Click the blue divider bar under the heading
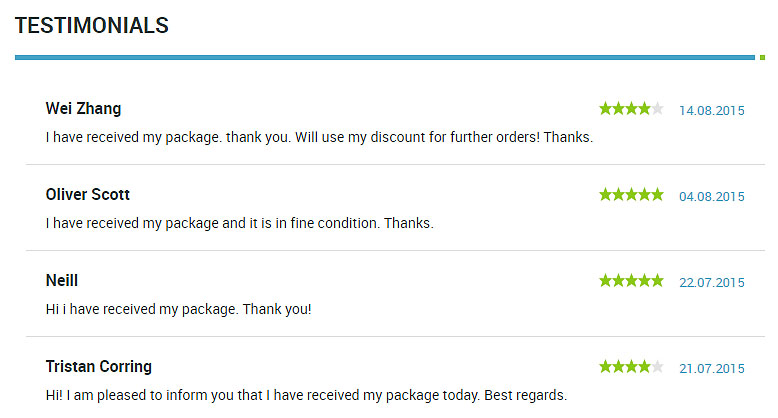 (x=385, y=58)
